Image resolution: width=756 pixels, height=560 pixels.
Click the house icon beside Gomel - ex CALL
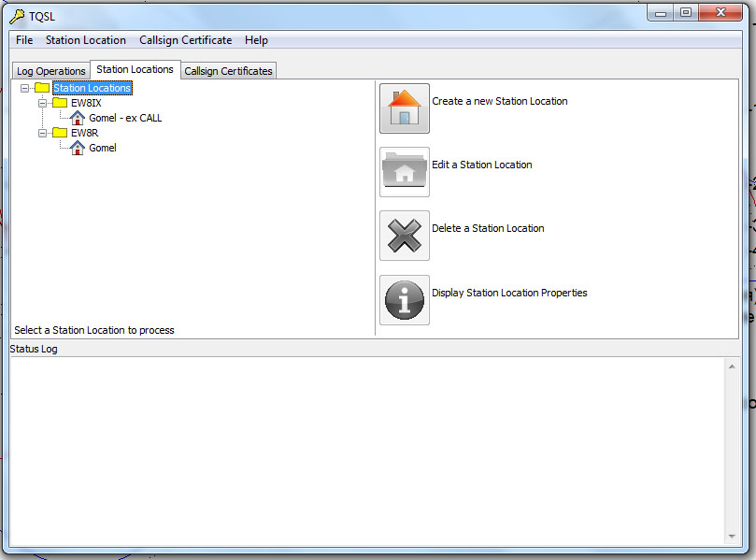coord(78,118)
